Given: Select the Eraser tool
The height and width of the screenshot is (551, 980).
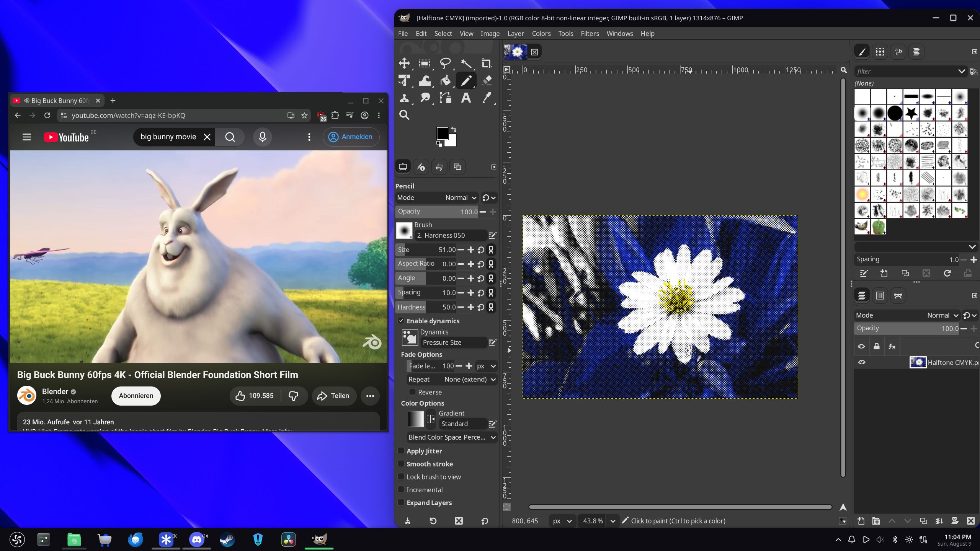Looking at the screenshot, I should (x=486, y=80).
